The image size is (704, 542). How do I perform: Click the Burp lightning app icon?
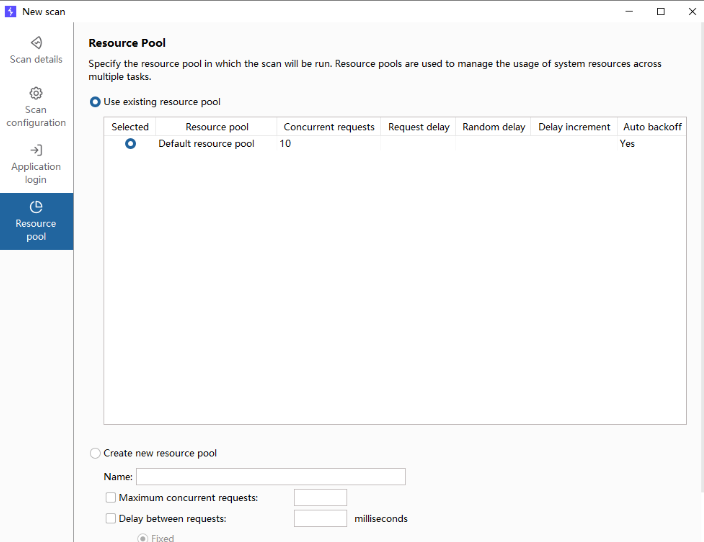point(10,11)
